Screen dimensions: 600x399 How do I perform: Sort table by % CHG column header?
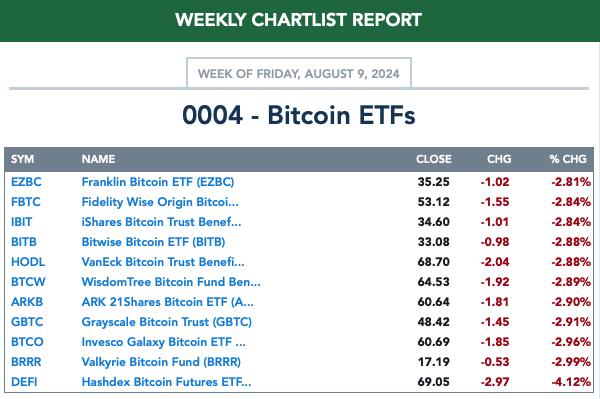567,159
